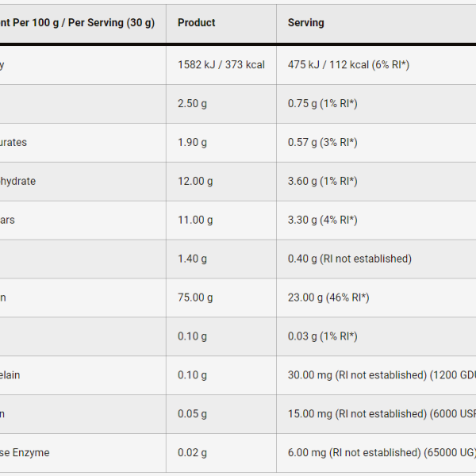
Task: Click the 3.30 g (4% RI*) cell
Action: pyautogui.click(x=322, y=221)
